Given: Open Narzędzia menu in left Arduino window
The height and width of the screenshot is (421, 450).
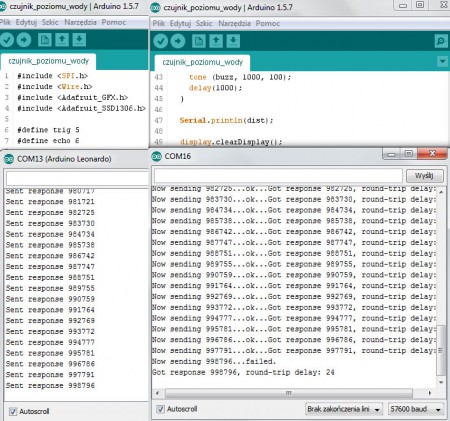Looking at the screenshot, I should [x=80, y=22].
